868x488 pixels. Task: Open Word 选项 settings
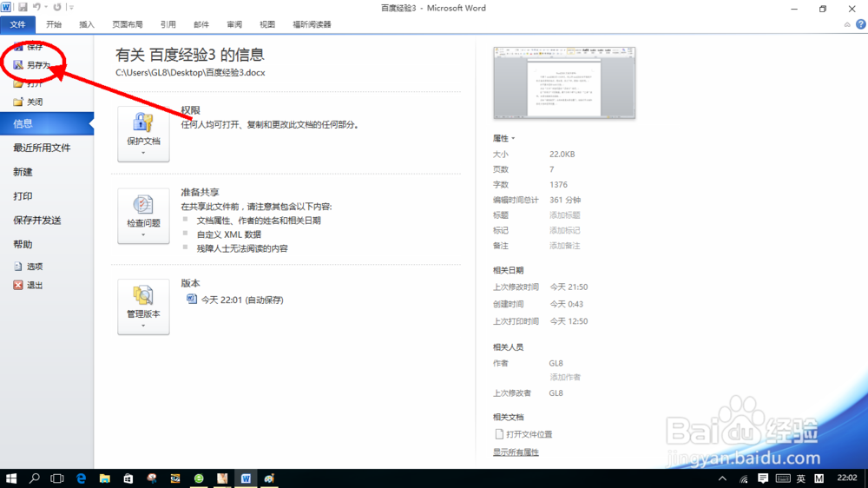coord(29,267)
